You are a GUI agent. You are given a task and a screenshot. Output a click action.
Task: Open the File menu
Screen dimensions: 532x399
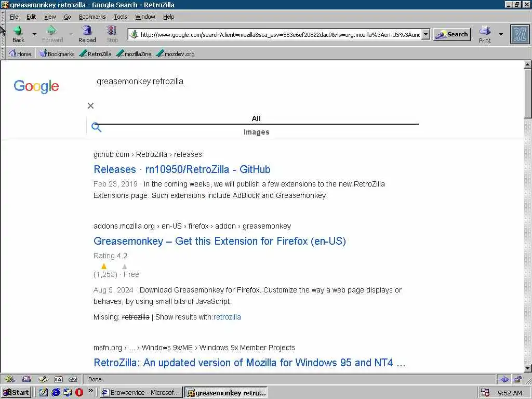[14, 17]
